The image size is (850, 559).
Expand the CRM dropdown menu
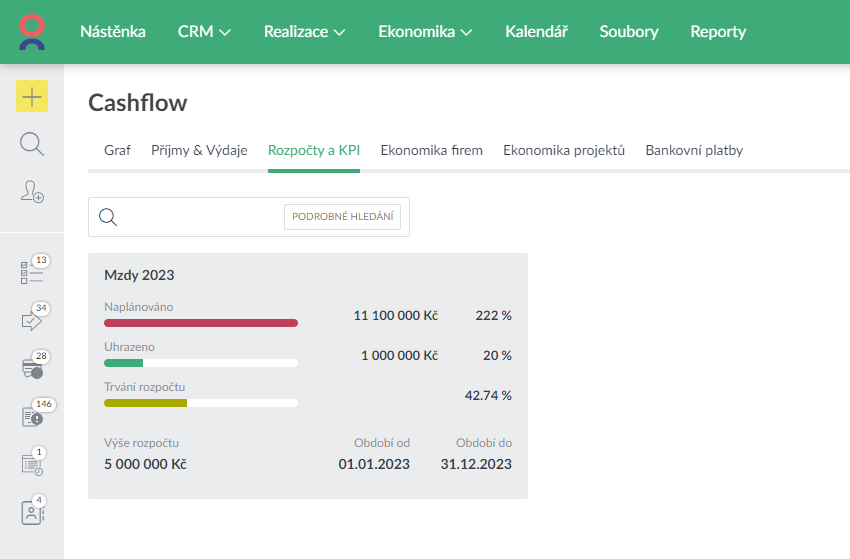204,32
